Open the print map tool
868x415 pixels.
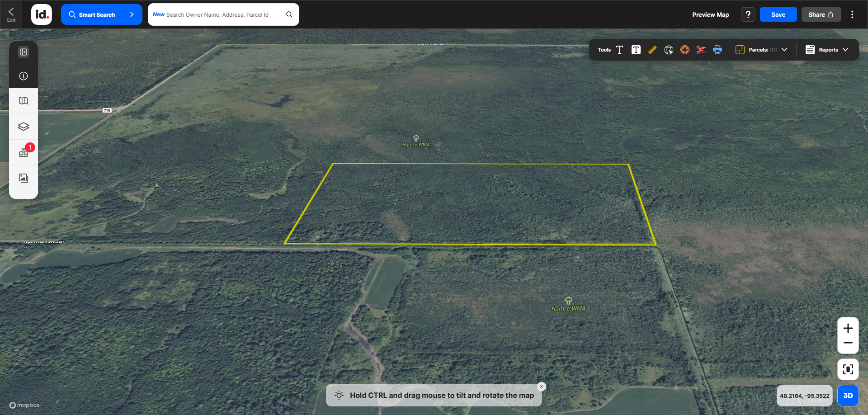pos(717,50)
